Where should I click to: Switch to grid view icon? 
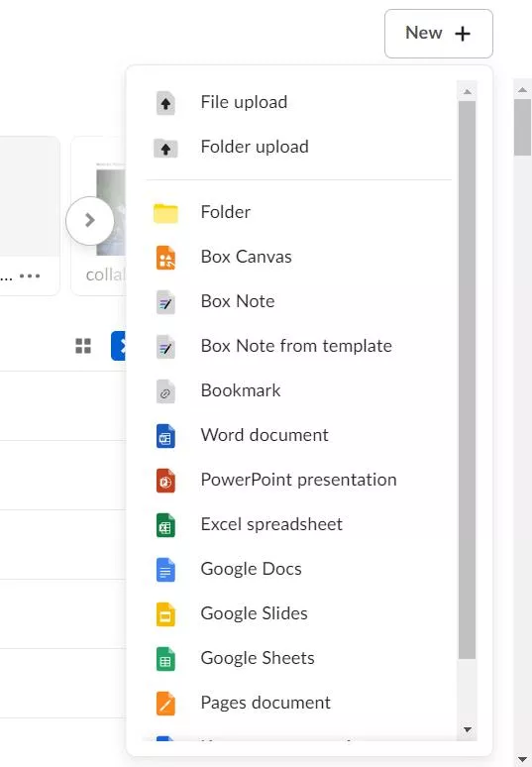coord(83,346)
